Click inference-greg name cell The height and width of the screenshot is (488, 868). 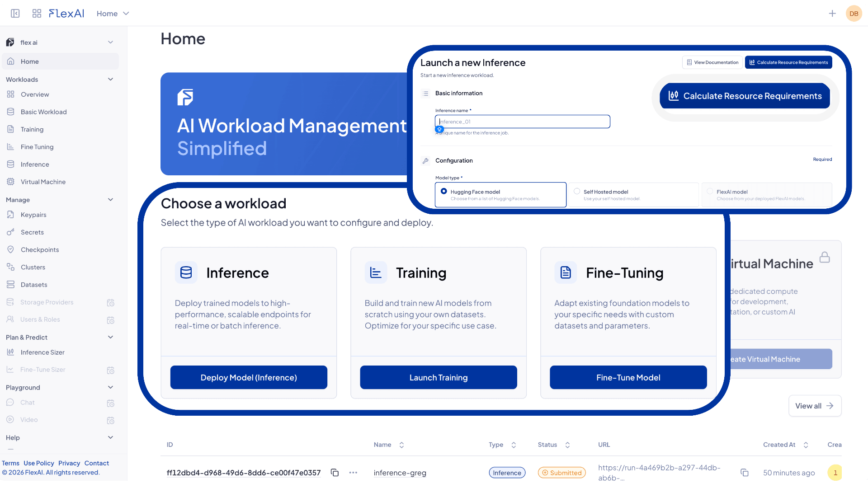(x=400, y=473)
